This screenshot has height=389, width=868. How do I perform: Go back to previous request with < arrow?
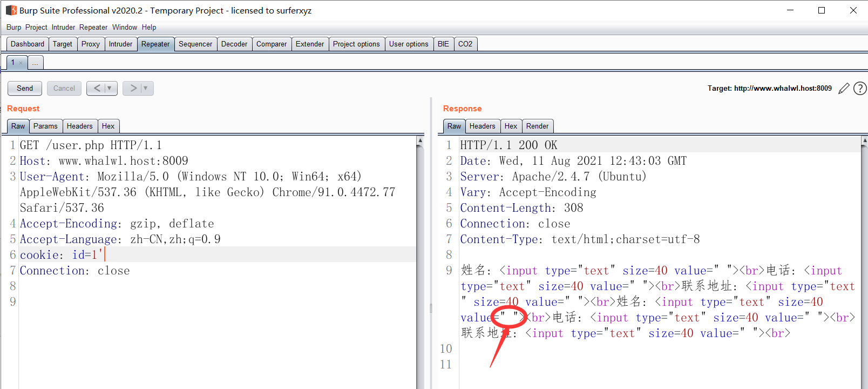point(97,88)
